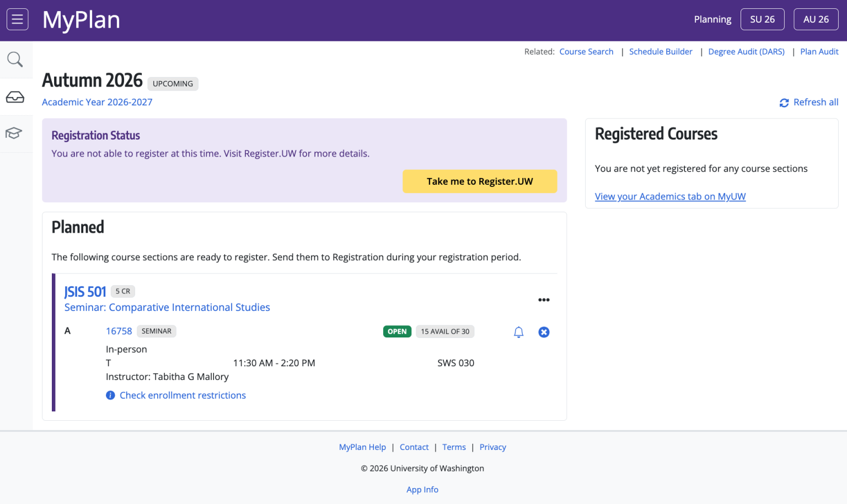Click the refresh arrows icon
The height and width of the screenshot is (504, 847).
pyautogui.click(x=784, y=103)
